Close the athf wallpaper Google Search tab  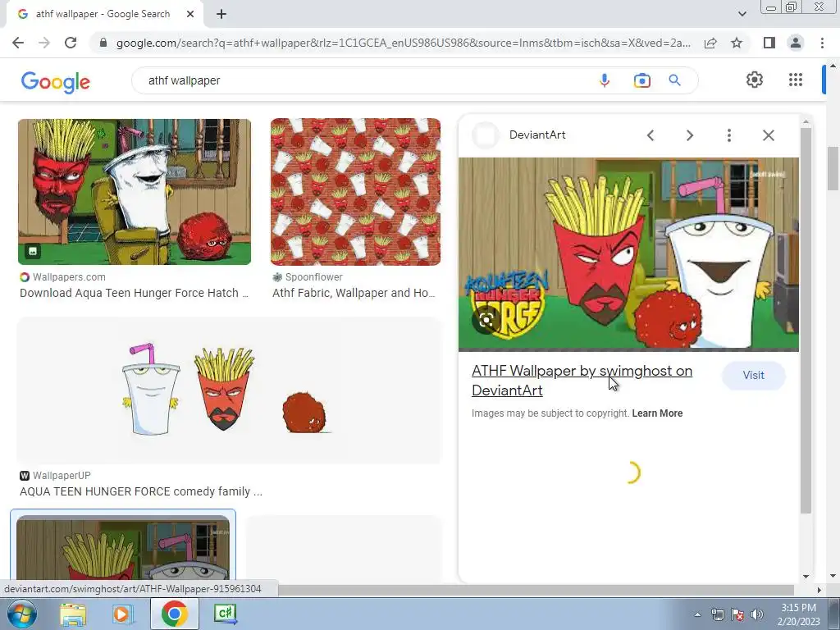(x=190, y=14)
